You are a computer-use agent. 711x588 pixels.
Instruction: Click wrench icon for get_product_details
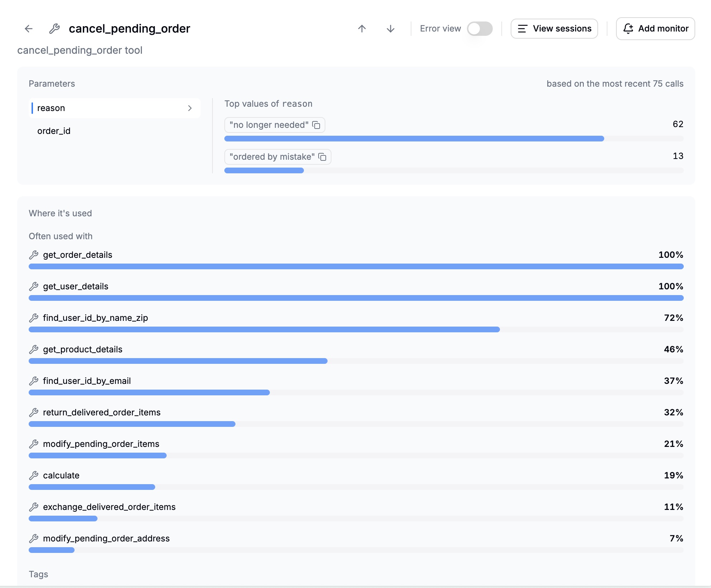[x=34, y=350]
